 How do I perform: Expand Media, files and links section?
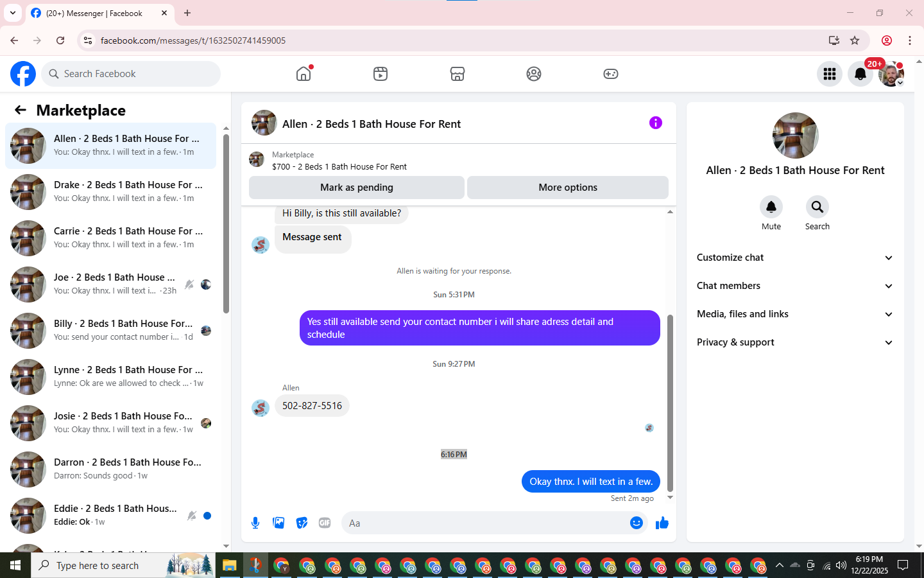[x=795, y=314]
